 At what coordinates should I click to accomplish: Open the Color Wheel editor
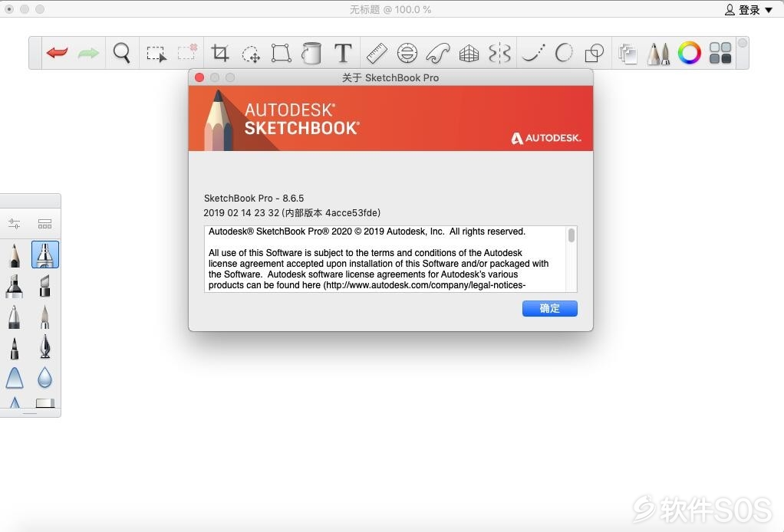click(x=690, y=53)
